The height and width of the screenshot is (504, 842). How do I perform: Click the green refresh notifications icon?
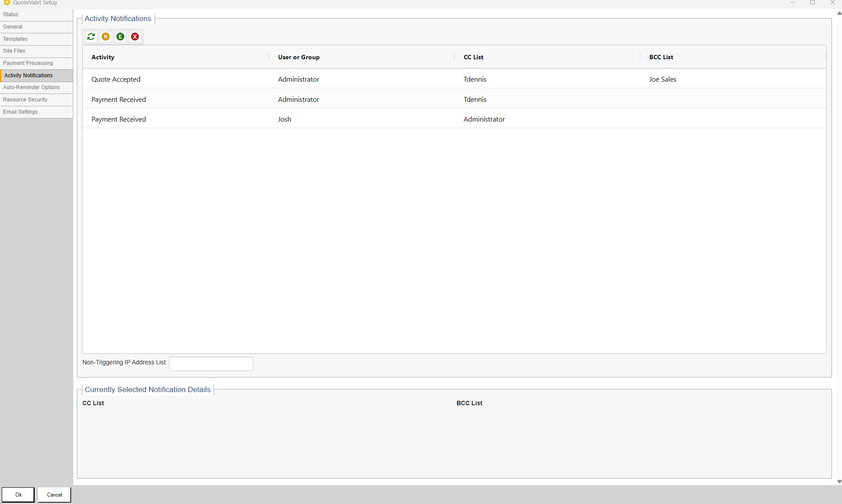[91, 37]
